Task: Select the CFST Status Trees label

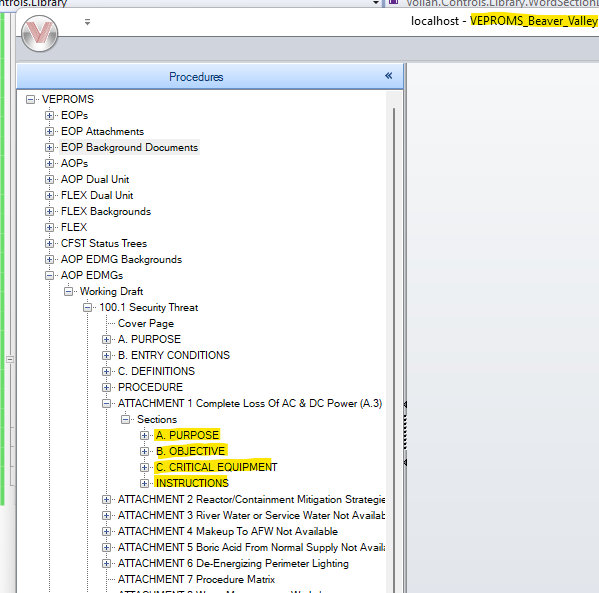Action: point(104,243)
